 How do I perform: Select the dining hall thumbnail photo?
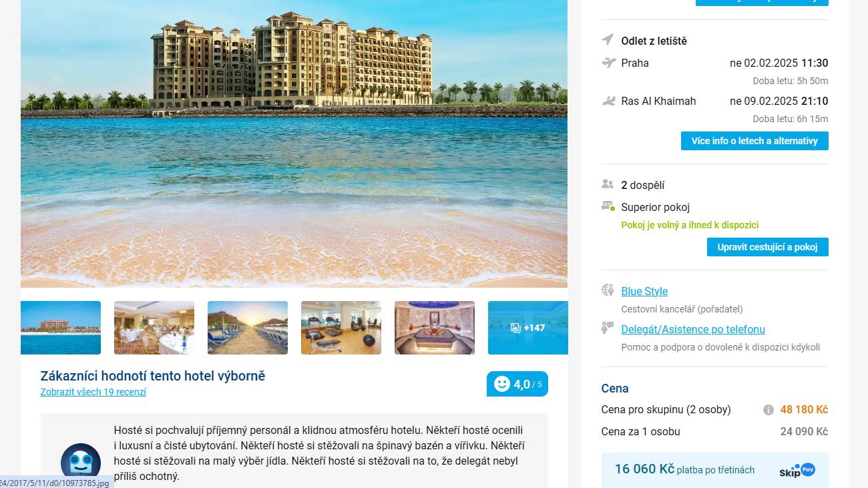click(x=154, y=328)
